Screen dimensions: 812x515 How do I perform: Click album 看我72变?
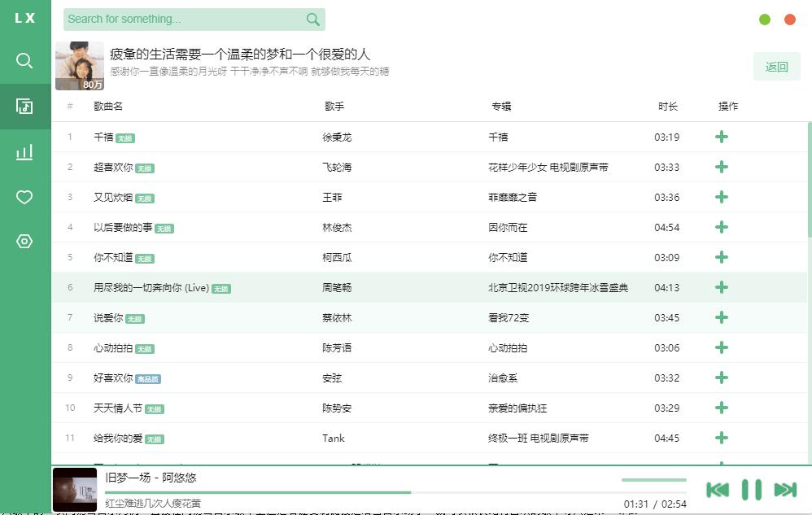(509, 317)
